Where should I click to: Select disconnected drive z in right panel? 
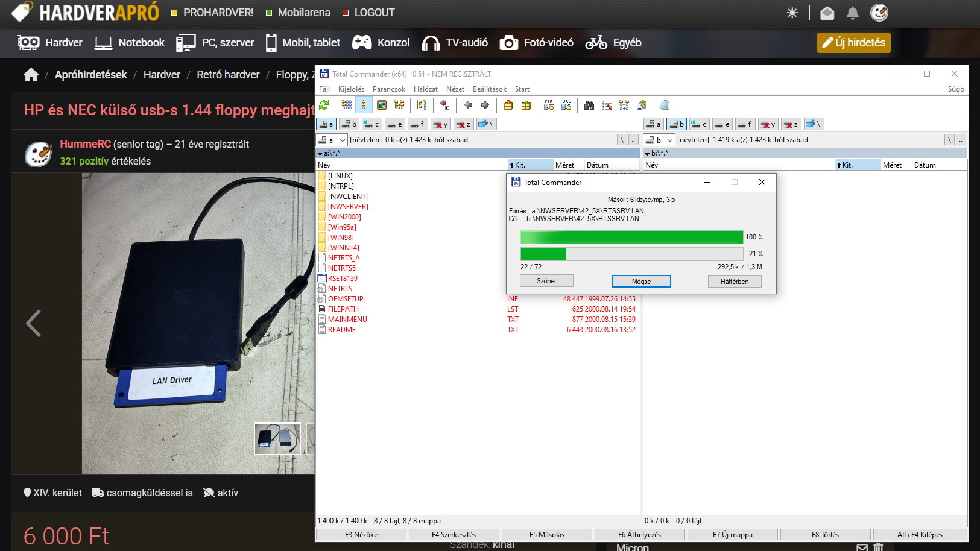pos(791,124)
